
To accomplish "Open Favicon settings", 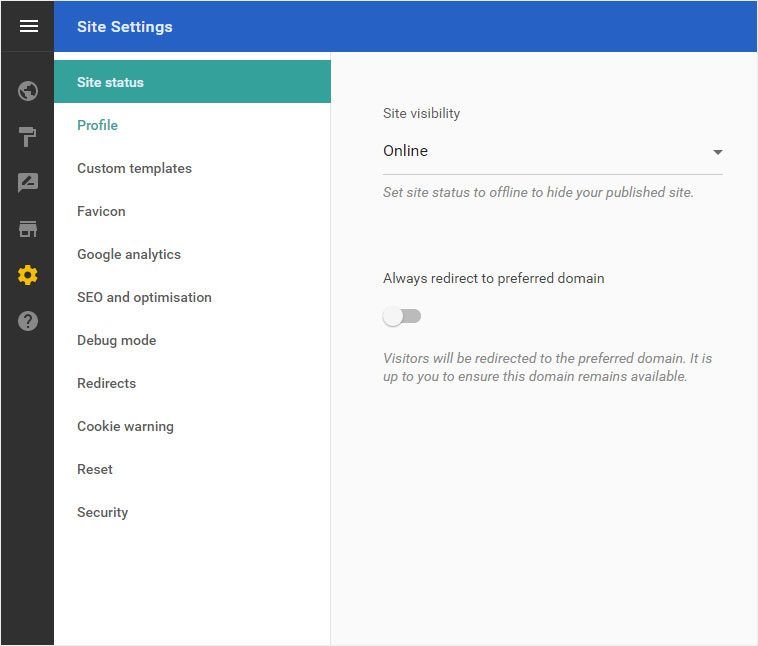I will 192,211.
